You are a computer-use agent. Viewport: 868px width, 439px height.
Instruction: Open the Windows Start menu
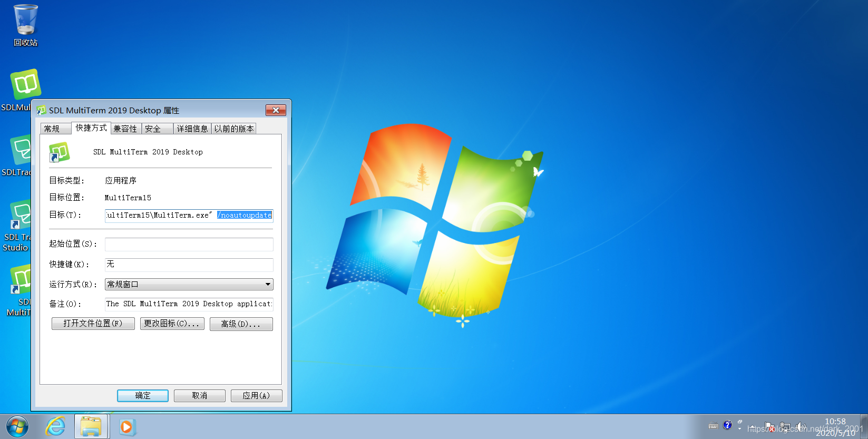pyautogui.click(x=17, y=426)
